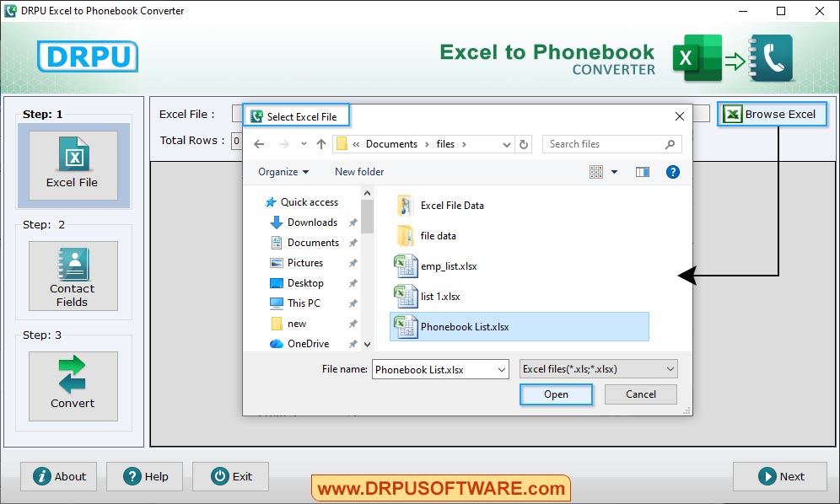
Task: Open the Organize dropdown
Action: point(283,171)
